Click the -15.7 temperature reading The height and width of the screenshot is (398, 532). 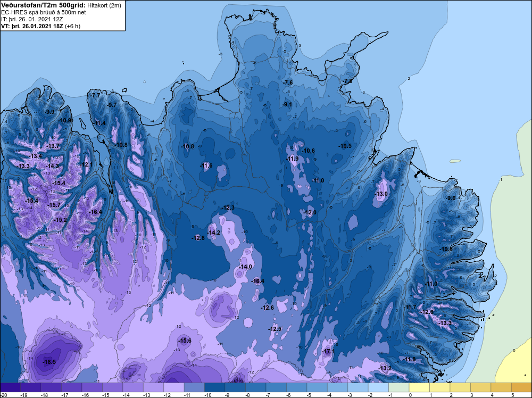pos(54,205)
